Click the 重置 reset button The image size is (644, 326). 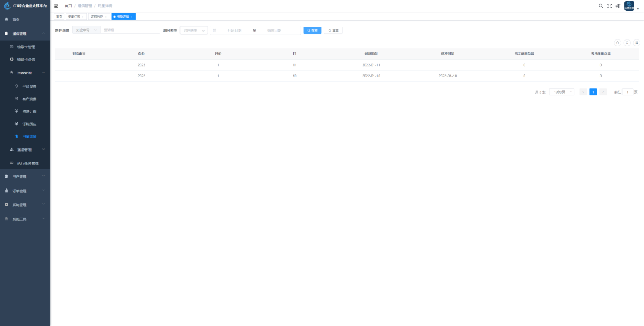click(x=333, y=30)
